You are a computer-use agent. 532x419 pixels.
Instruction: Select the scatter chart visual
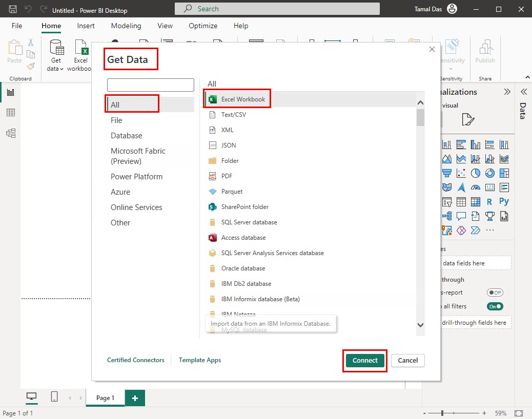[461, 173]
